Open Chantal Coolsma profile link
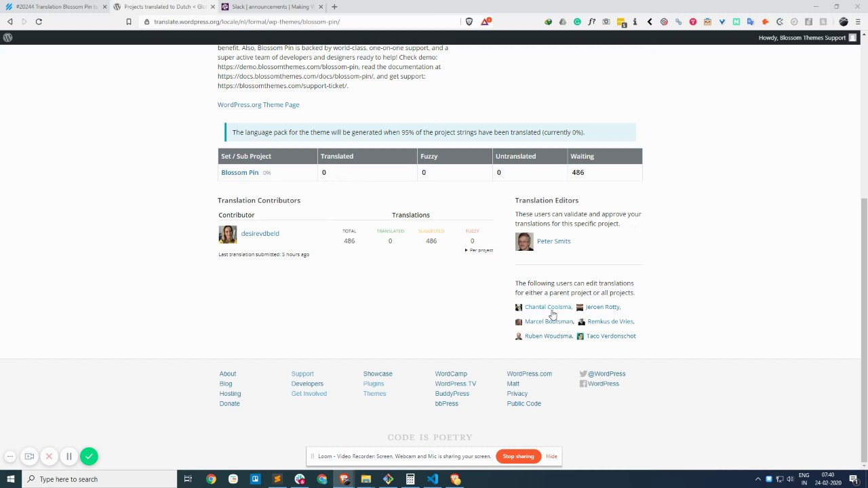This screenshot has width=868, height=488. [548, 307]
